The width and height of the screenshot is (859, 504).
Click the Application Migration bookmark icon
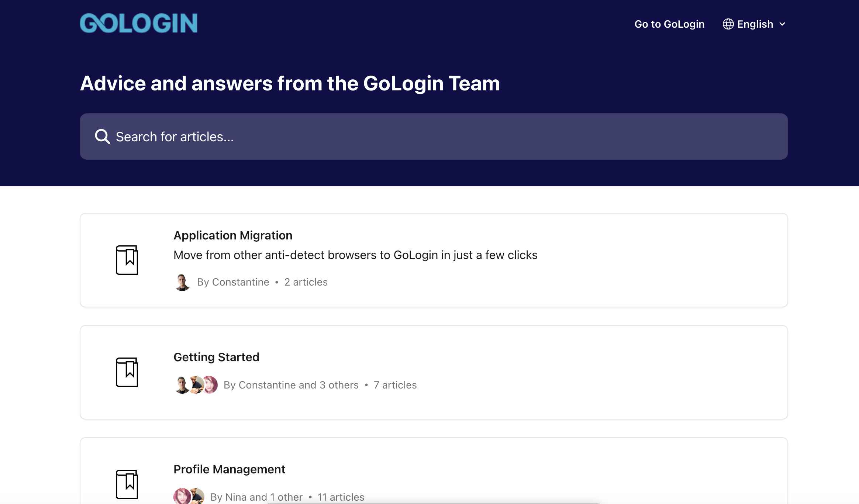(127, 260)
